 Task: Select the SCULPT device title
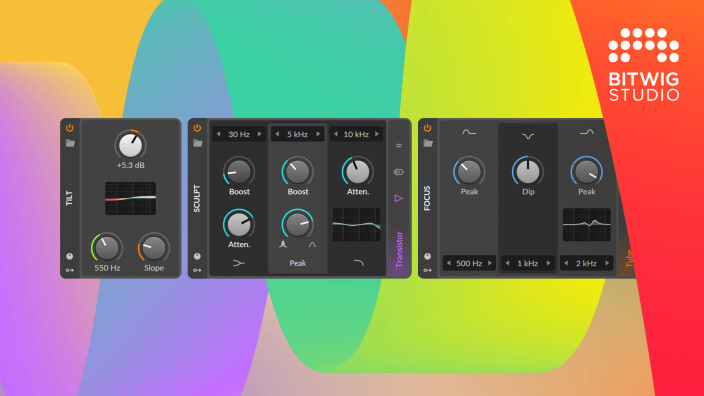(197, 198)
